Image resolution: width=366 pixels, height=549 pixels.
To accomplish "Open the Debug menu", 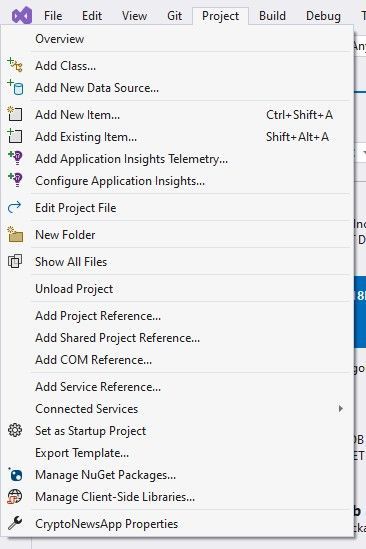I will pos(323,16).
